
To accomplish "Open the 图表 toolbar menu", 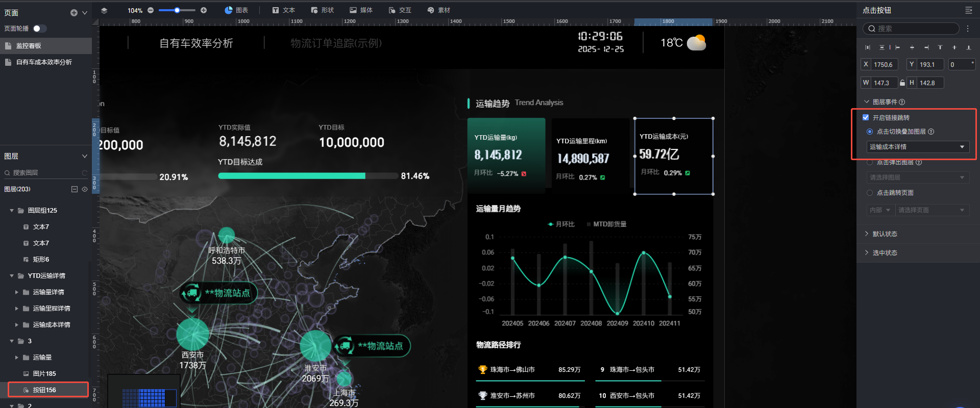I will 236,10.
